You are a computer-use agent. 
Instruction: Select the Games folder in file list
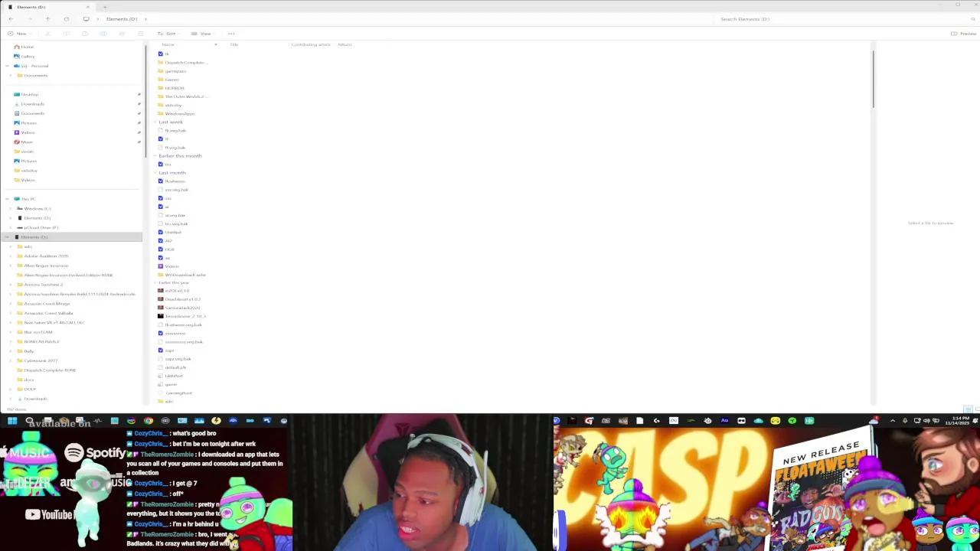(168, 80)
